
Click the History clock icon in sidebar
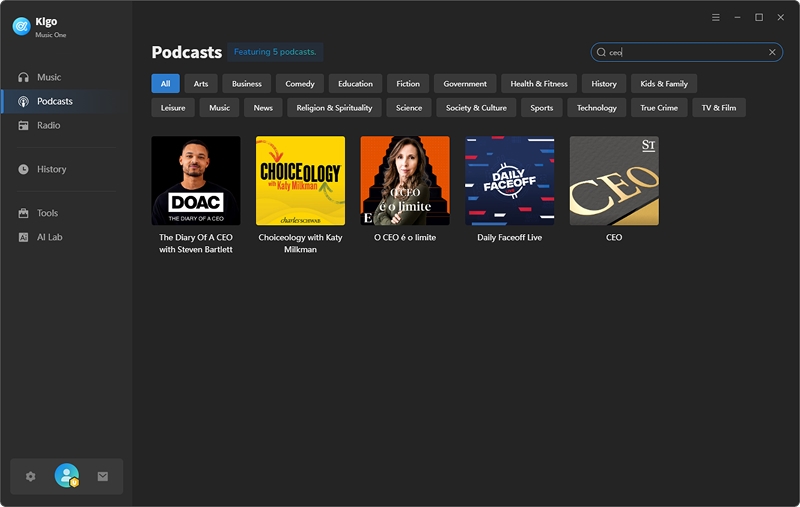click(23, 169)
